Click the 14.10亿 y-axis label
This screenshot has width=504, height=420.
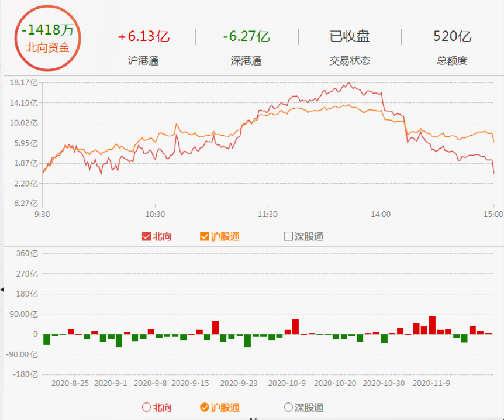coord(24,103)
